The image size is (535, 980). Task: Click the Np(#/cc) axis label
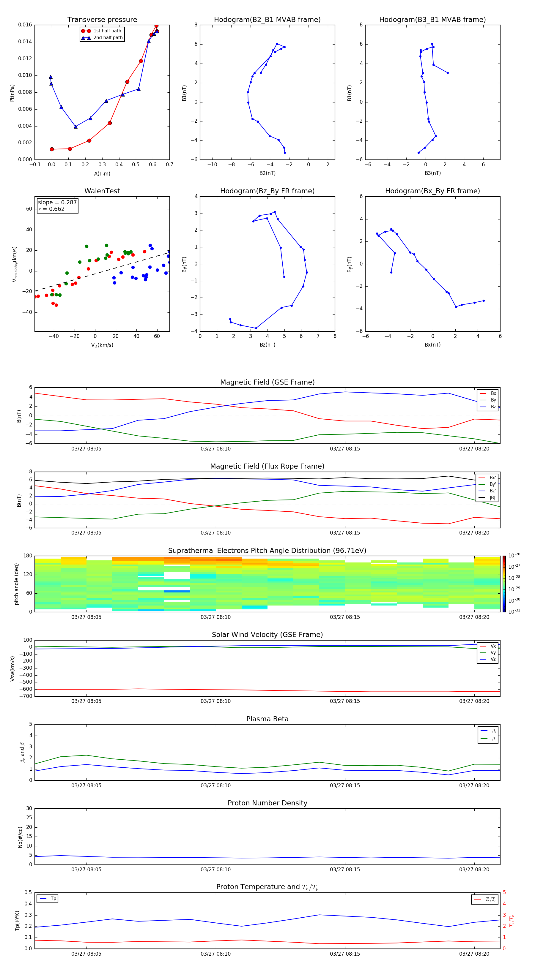coord(20,837)
